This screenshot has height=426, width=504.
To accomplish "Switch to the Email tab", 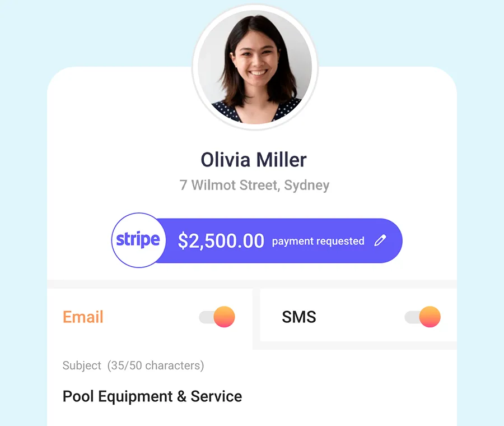I will 83,317.
